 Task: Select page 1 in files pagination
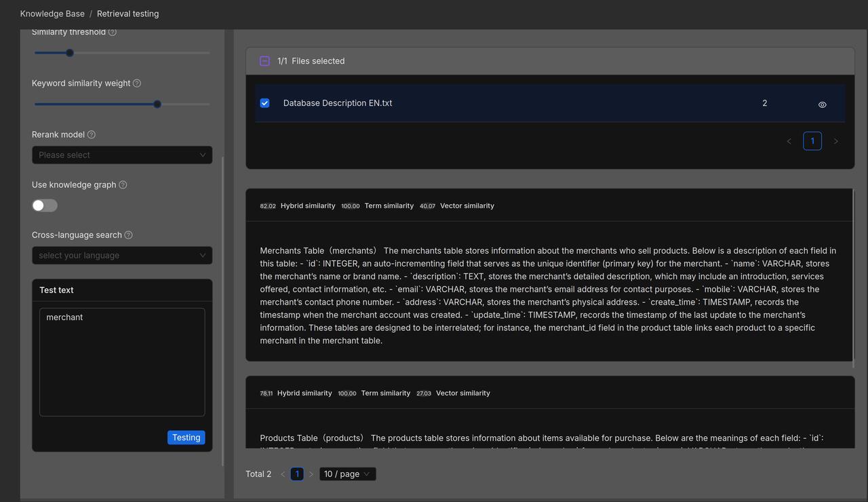coord(812,141)
